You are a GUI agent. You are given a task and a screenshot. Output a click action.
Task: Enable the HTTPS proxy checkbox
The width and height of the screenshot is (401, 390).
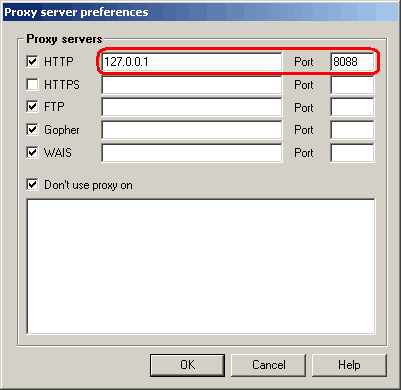(x=32, y=85)
